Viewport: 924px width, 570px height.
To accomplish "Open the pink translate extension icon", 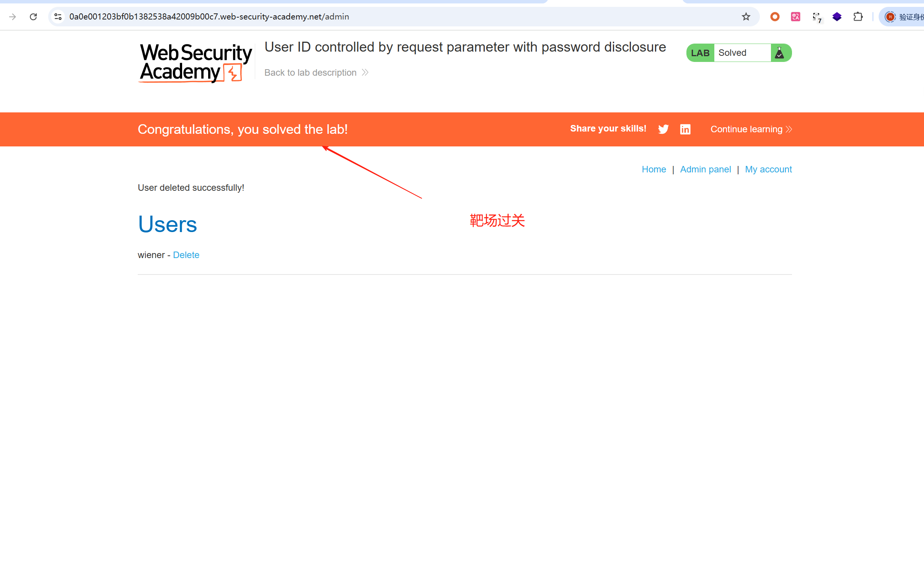I will point(795,17).
